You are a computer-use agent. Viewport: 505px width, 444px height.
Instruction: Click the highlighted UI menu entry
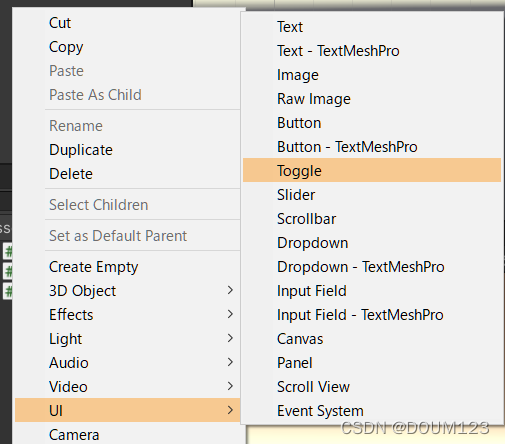(127, 410)
